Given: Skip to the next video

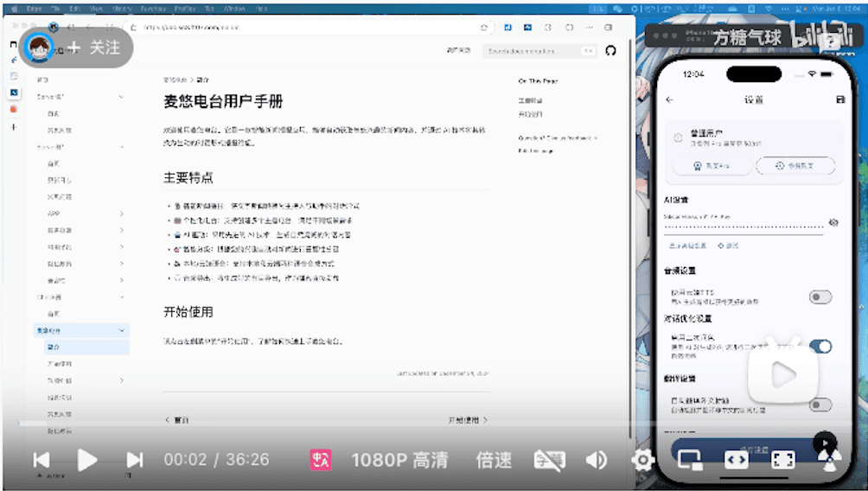Looking at the screenshot, I should (x=135, y=460).
